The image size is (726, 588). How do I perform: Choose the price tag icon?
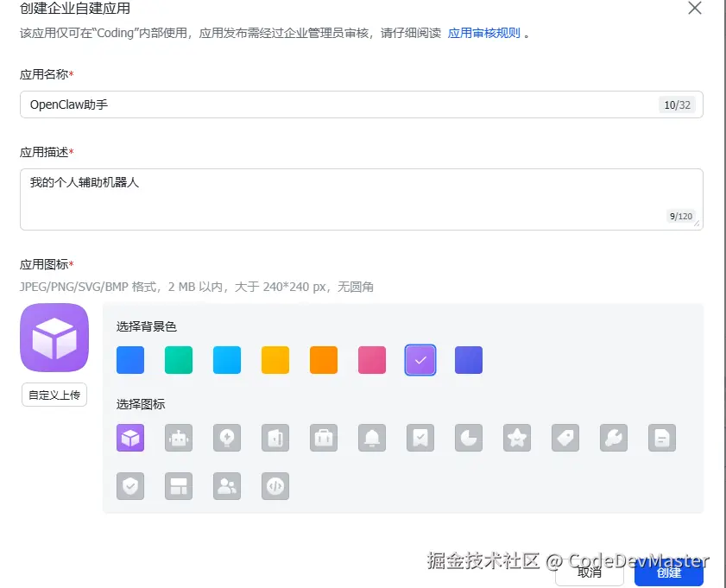tap(565, 439)
